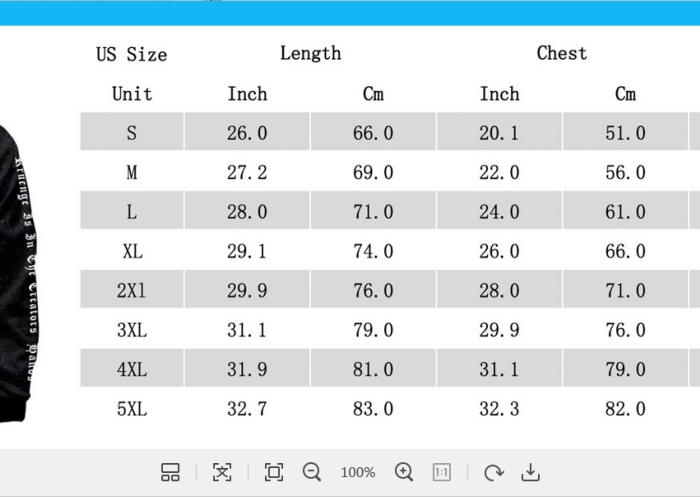
Task: Select the S size row label
Action: tap(131, 133)
